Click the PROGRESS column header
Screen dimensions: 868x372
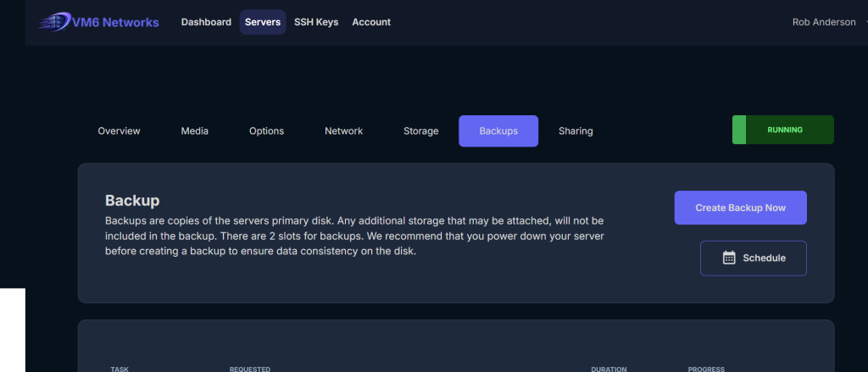[706, 369]
